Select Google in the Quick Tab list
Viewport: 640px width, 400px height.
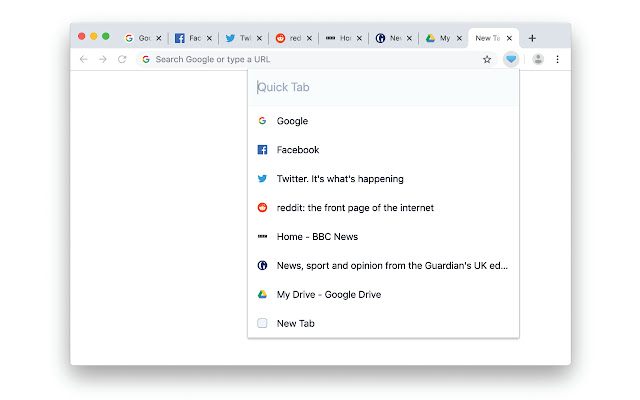383,121
